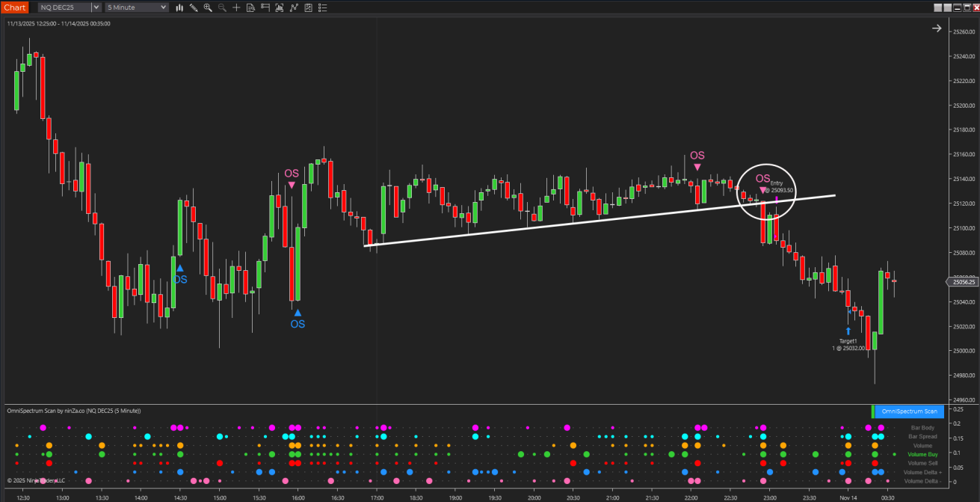
Task: Expand the 5 Minute interval dropdown
Action: [164, 7]
